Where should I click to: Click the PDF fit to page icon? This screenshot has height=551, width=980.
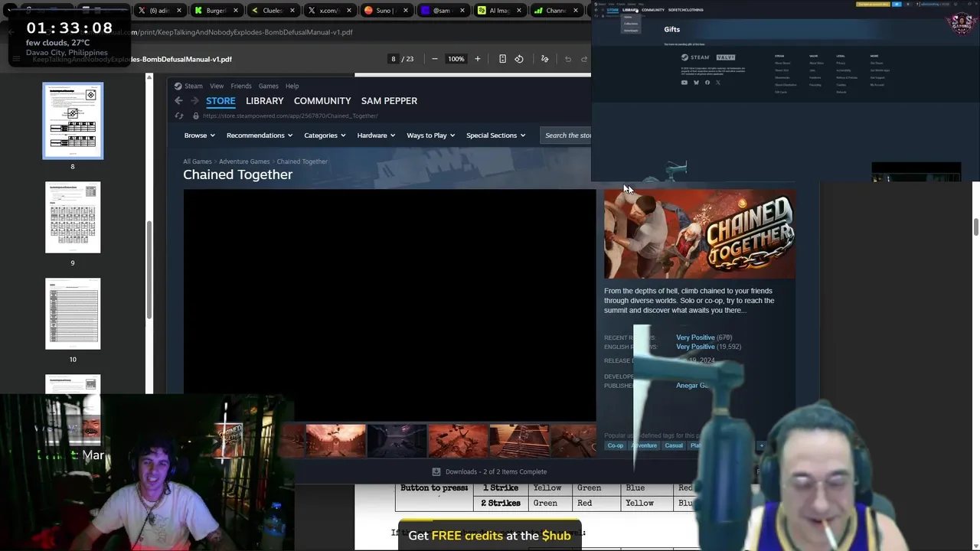click(502, 59)
